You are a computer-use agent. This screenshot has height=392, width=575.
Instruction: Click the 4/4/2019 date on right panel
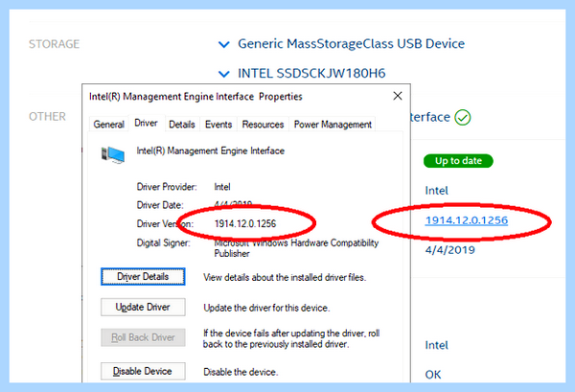pos(450,250)
